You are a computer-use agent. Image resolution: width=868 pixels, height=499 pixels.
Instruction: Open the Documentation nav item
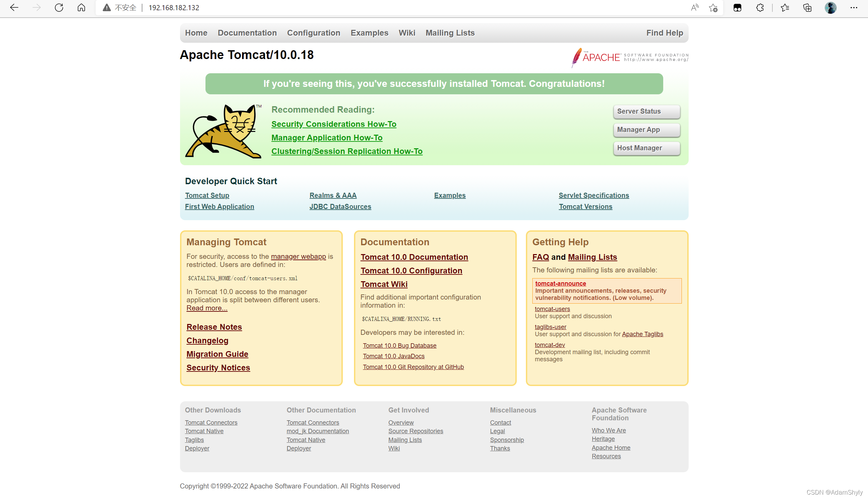(x=247, y=33)
